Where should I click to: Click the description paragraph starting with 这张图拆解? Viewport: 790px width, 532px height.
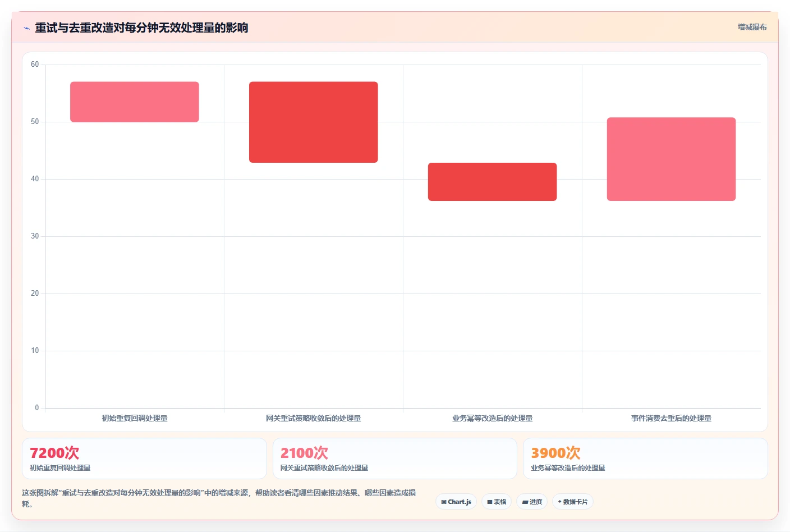(x=219, y=498)
